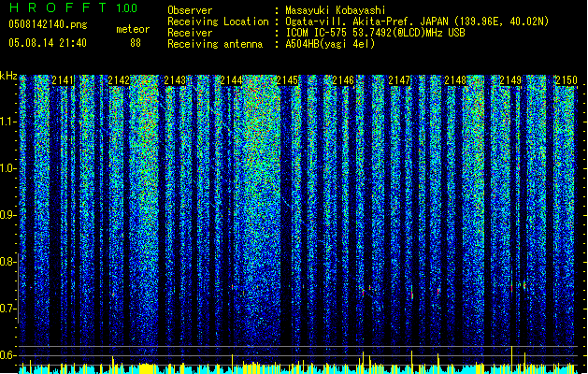Click the 1.1 frequency axis label
Screen dimensions: 588x374
pyautogui.click(x=8, y=122)
